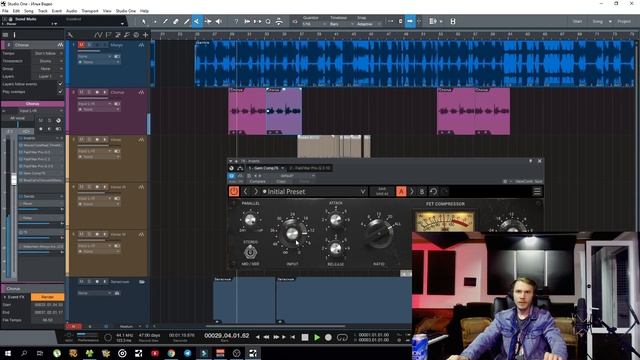Image resolution: width=640 pixels, height=360 pixels.
Task: Start playback with the green Play button
Action: point(317,338)
